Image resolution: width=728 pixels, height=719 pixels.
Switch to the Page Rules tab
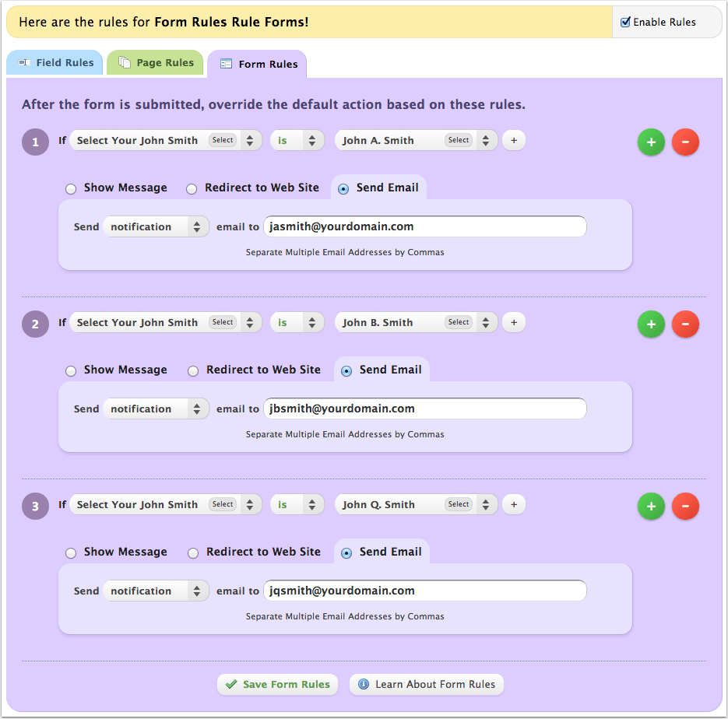(x=155, y=62)
